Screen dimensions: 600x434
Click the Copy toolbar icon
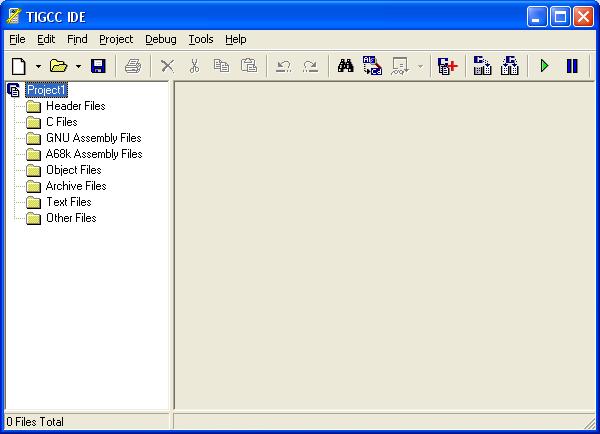pyautogui.click(x=221, y=66)
